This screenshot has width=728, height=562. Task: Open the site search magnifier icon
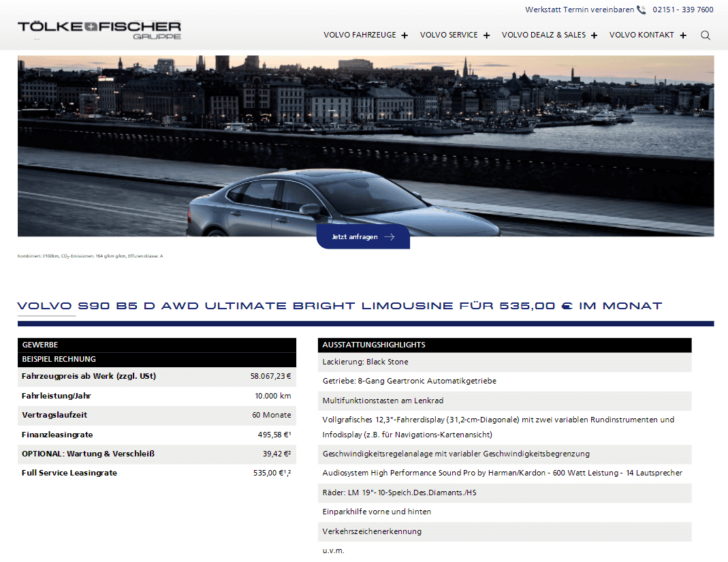pos(706,35)
